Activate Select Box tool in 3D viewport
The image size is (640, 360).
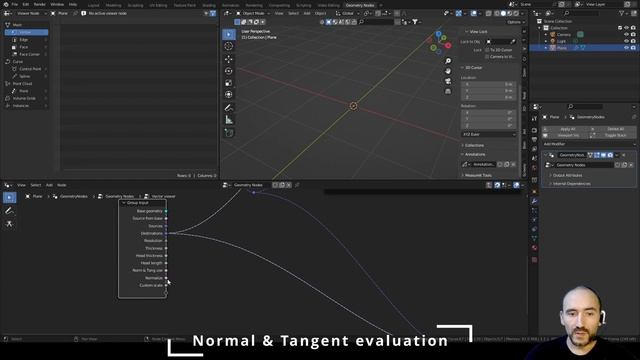tap(229, 34)
